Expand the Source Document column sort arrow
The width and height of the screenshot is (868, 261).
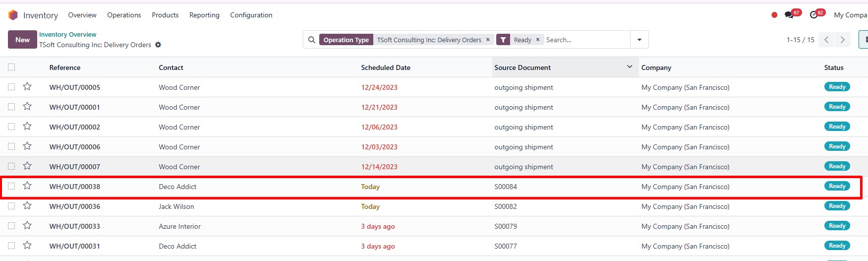tap(630, 66)
